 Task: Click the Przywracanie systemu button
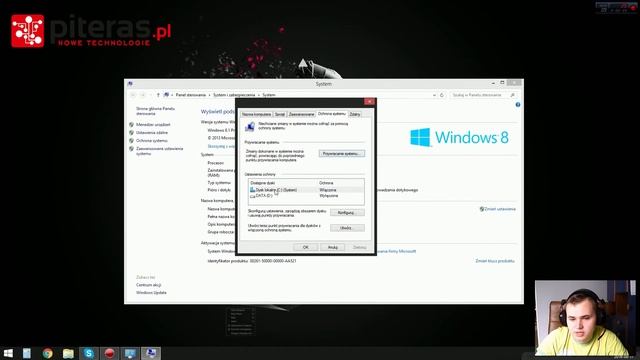point(342,154)
